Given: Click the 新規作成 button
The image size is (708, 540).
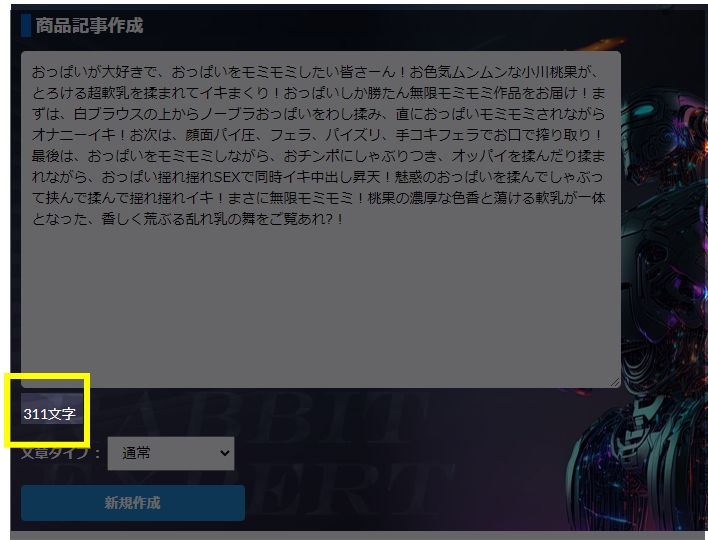Looking at the screenshot, I should (132, 503).
